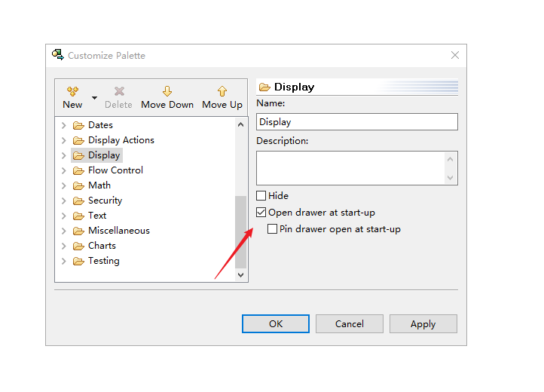The width and height of the screenshot is (544, 392).
Task: Enable Pin drawer open at start-up
Action: 273,229
